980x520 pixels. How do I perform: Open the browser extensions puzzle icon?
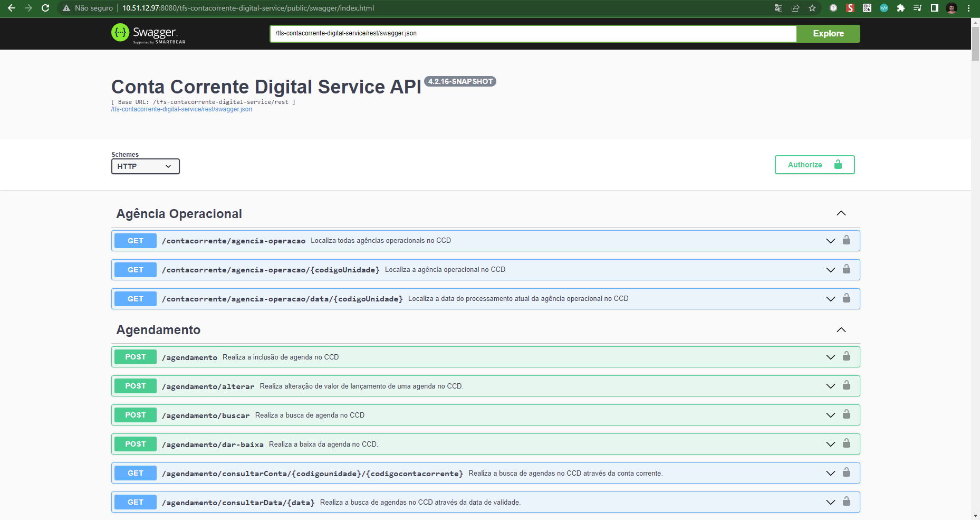coord(901,8)
